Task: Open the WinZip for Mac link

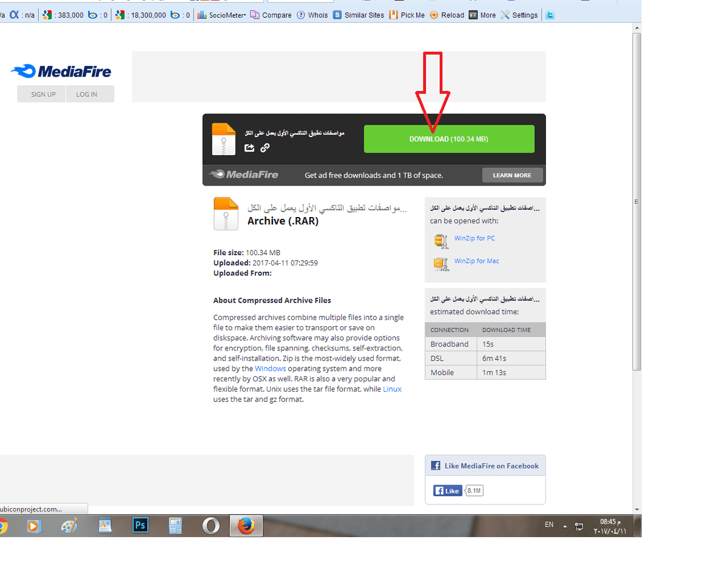Action: 477,261
